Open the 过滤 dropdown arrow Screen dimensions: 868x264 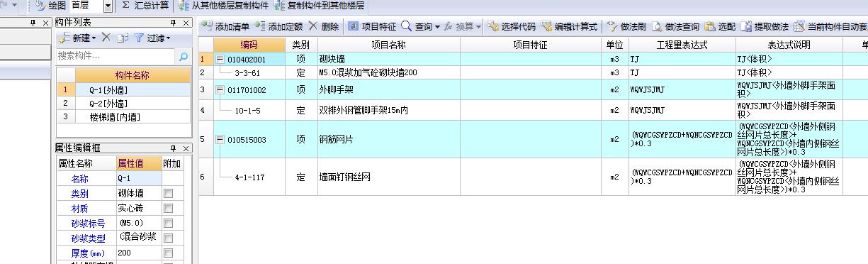pos(169,38)
